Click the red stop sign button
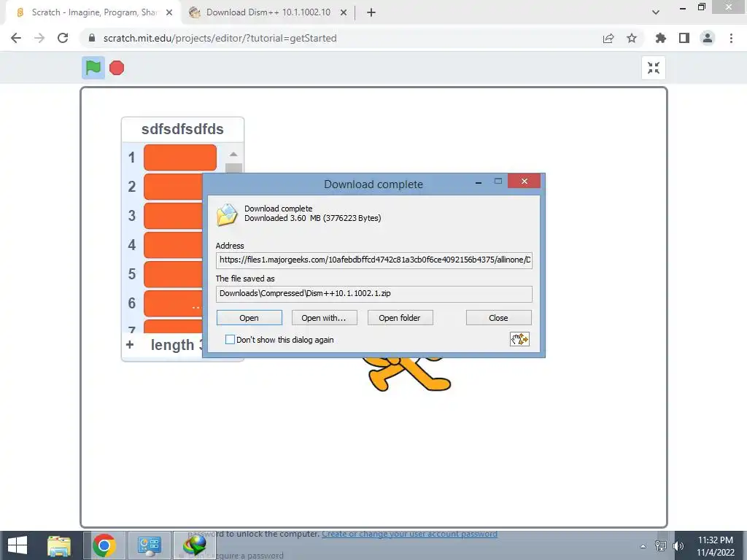This screenshot has width=747, height=560. 117,68
